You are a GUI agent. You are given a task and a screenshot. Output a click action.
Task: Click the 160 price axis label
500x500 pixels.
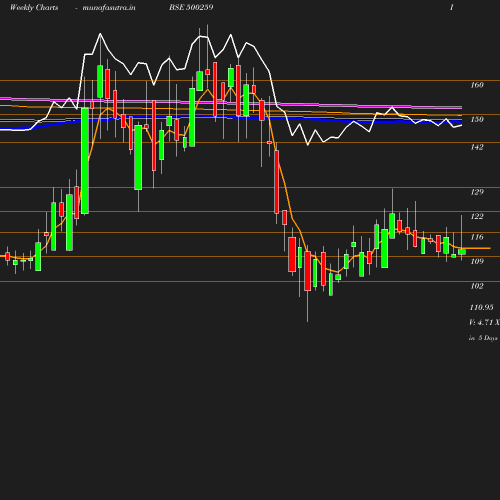[477, 85]
